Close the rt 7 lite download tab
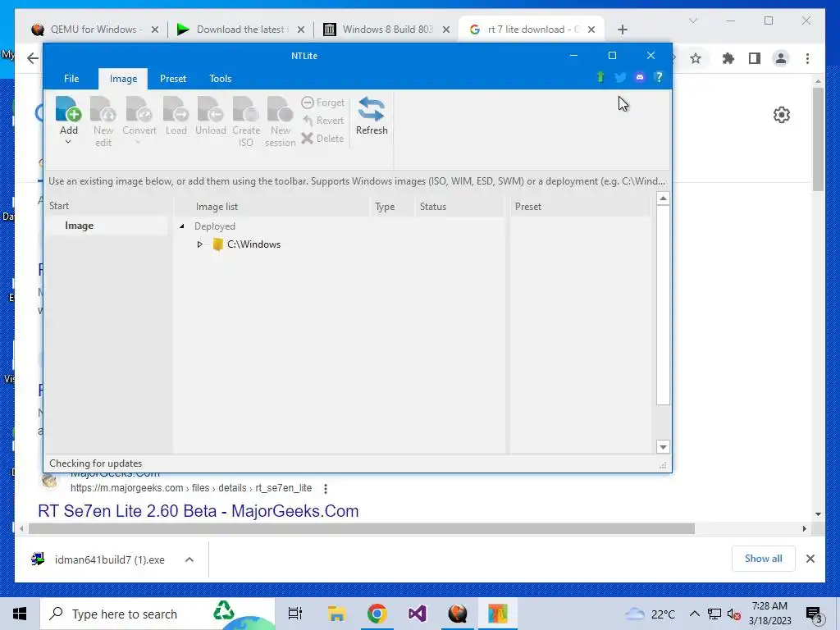This screenshot has width=840, height=630. pos(591,30)
